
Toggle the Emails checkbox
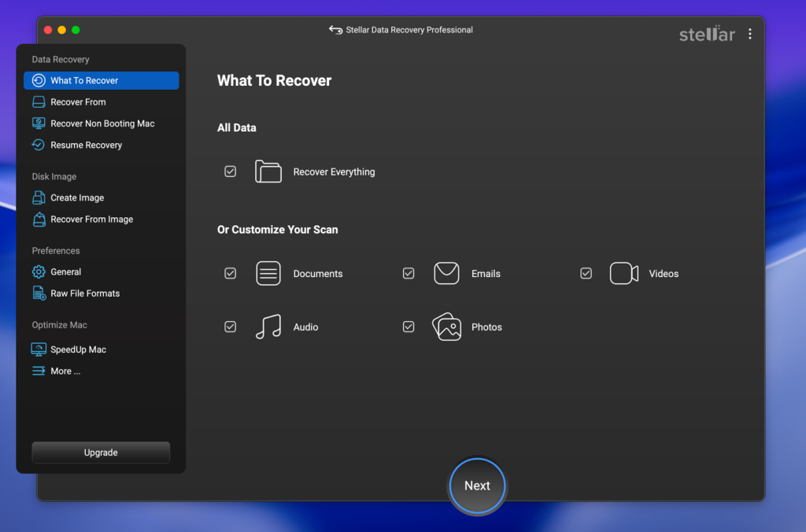tap(409, 274)
